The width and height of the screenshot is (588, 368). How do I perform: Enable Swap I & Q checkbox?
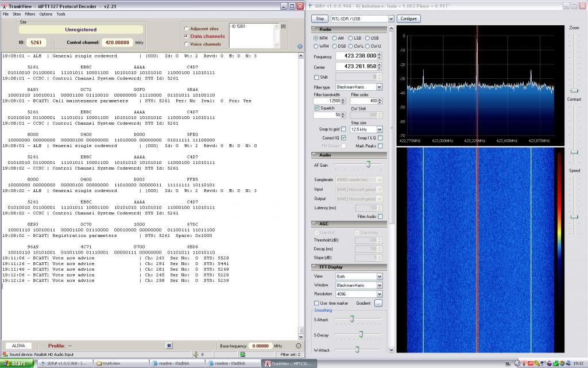pyautogui.click(x=380, y=138)
